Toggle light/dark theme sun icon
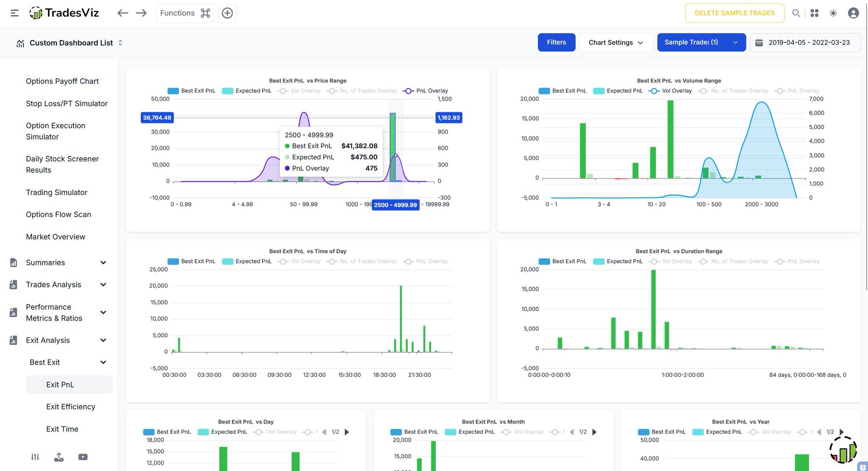Screen dimensions: 868x471 [833, 13]
